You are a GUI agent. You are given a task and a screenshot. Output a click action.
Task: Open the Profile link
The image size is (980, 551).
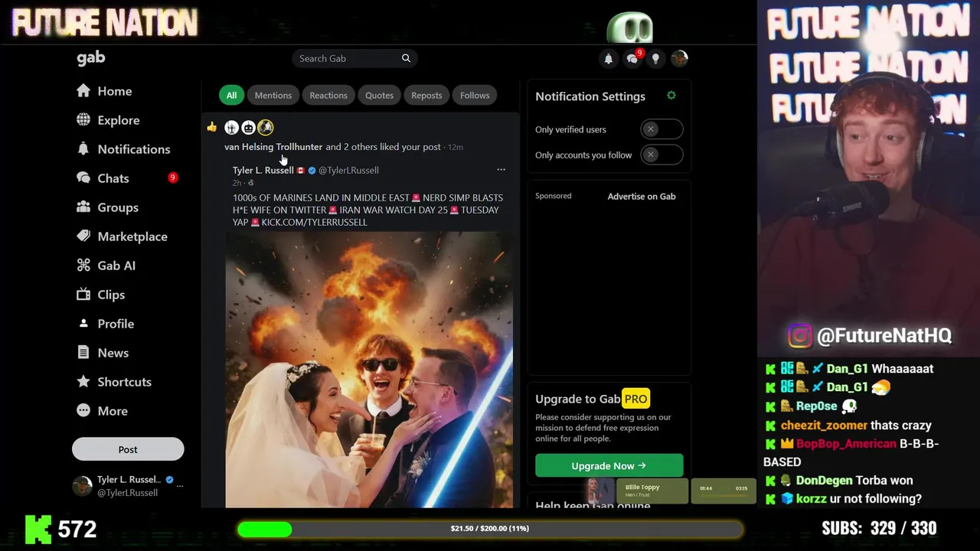(116, 324)
